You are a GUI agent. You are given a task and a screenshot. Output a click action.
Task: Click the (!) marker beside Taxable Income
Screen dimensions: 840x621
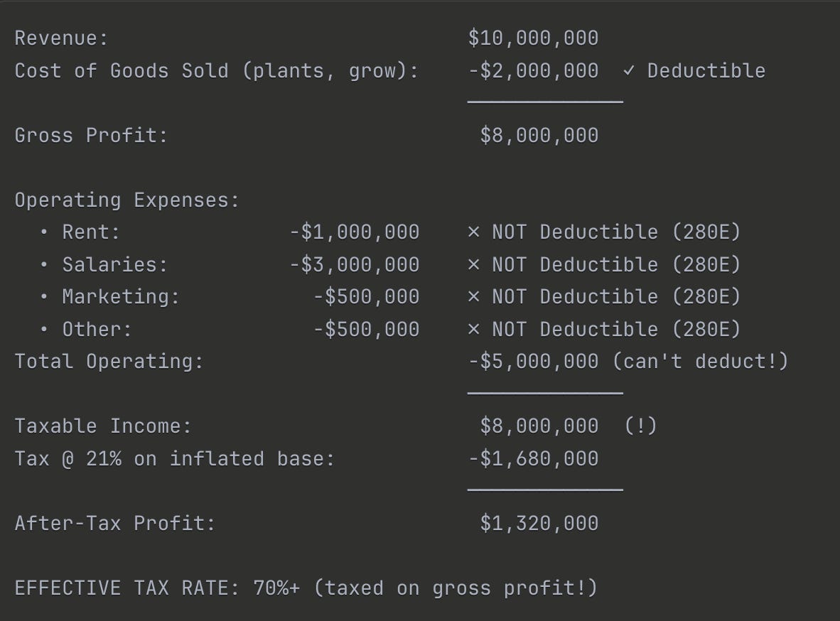pos(641,426)
